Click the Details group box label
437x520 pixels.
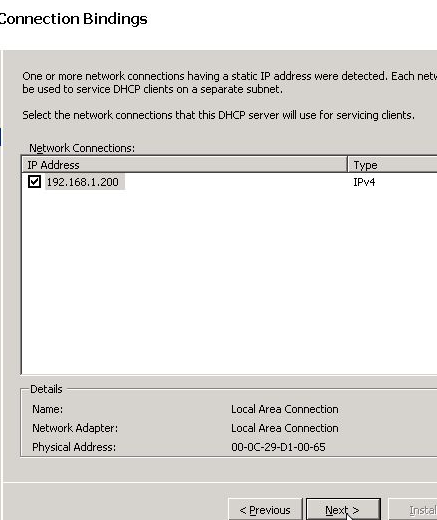pos(46,389)
